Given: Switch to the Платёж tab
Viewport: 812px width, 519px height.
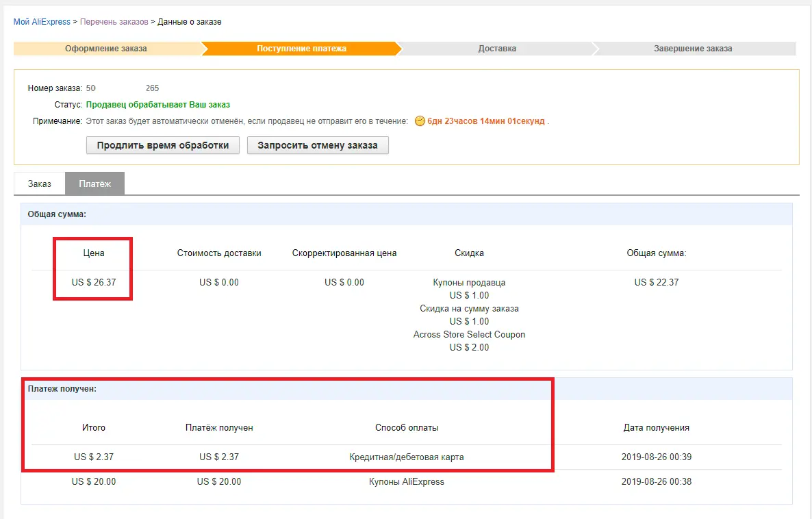Looking at the screenshot, I should point(94,184).
